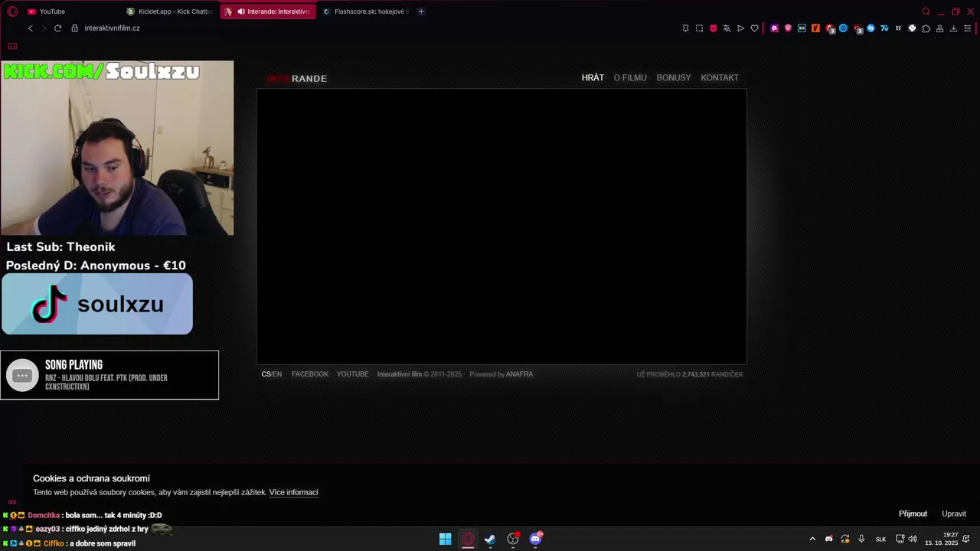Open the 7TV extension
This screenshot has width=980, height=551.
[x=884, y=28]
